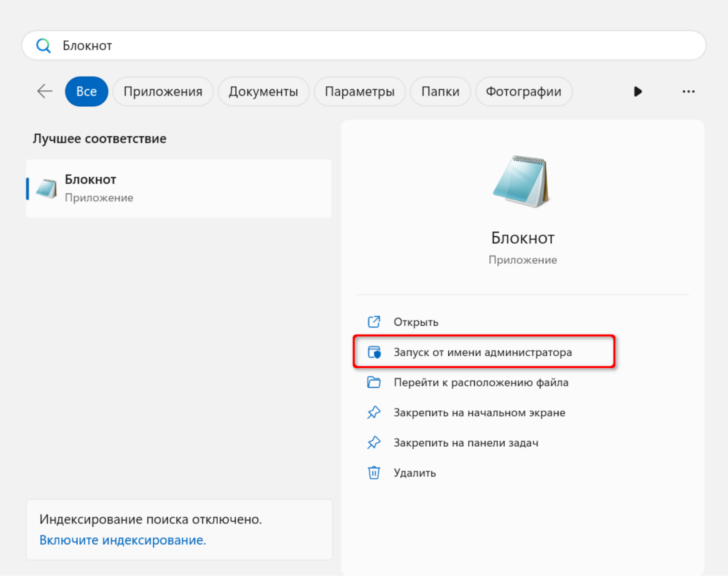Click the trash bin icon
Viewport: 728px width, 576px height.
pyautogui.click(x=374, y=473)
